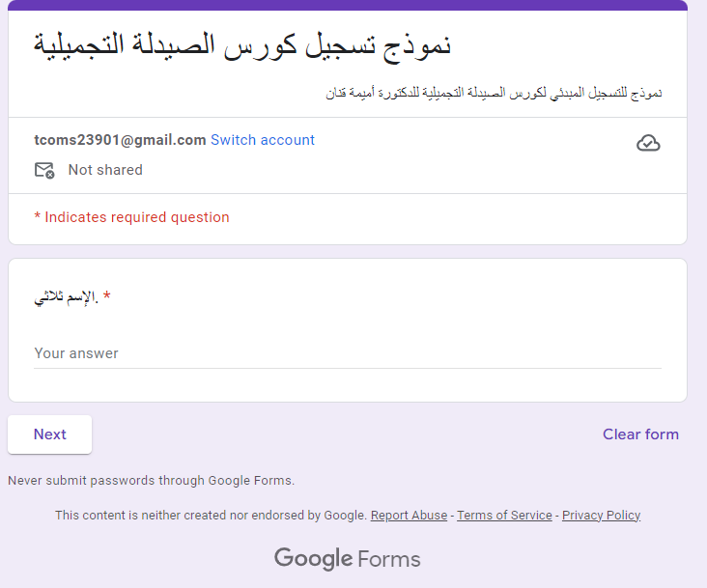
Task: Click the Switch account link
Action: [x=263, y=140]
